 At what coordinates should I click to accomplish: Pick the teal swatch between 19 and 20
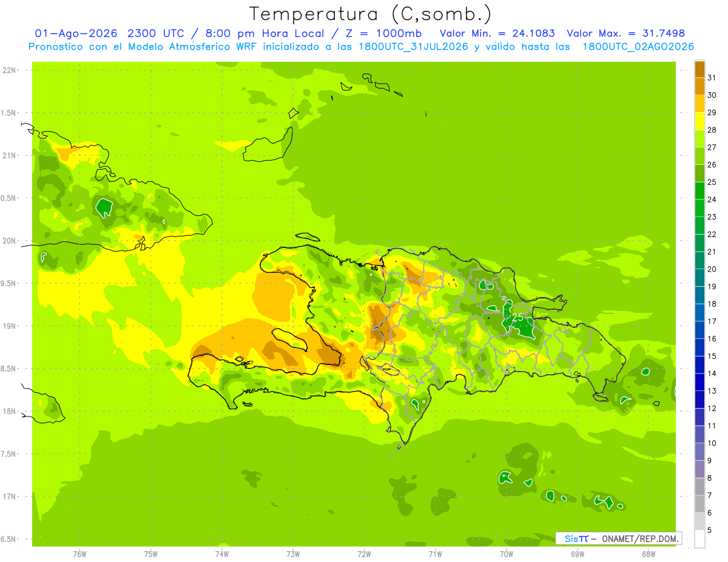pyautogui.click(x=699, y=278)
